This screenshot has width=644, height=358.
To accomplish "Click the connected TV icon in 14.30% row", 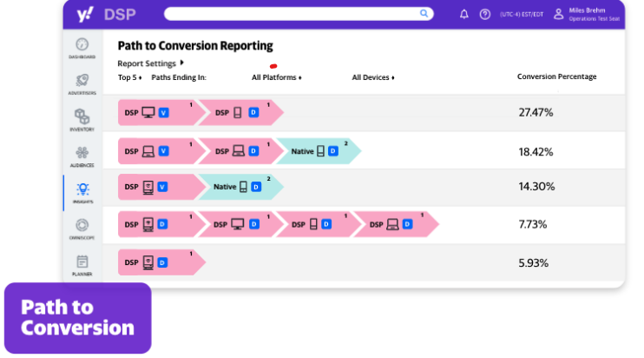I will [148, 187].
